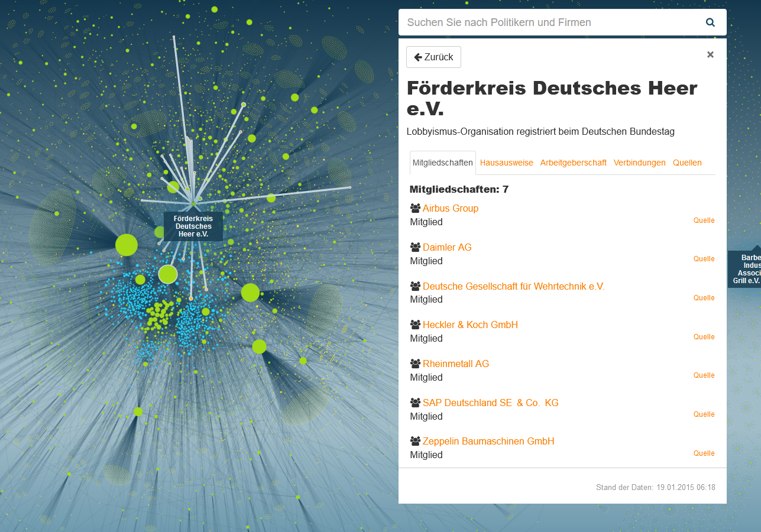This screenshot has width=761, height=532.
Task: Close the details panel with the X
Action: [710, 54]
